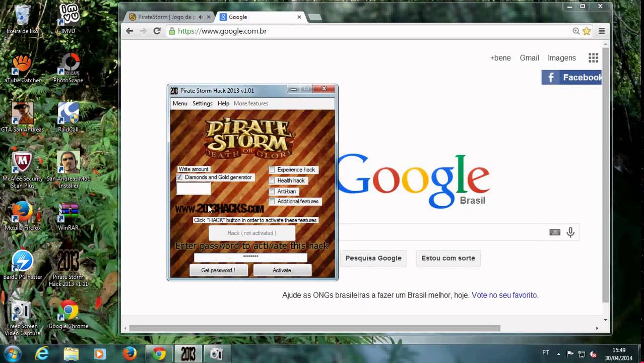Click the Facebook banner button
Screen dimensions: 644x363
571,77
